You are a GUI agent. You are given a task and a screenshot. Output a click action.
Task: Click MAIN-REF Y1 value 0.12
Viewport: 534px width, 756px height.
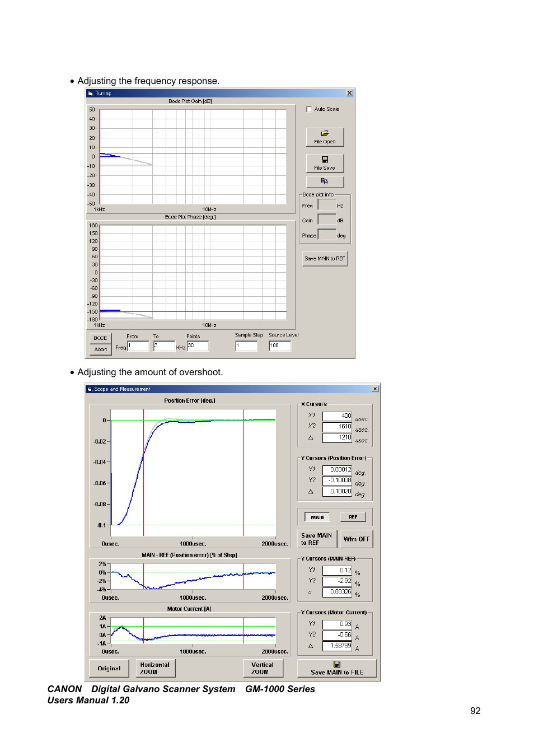(337, 570)
